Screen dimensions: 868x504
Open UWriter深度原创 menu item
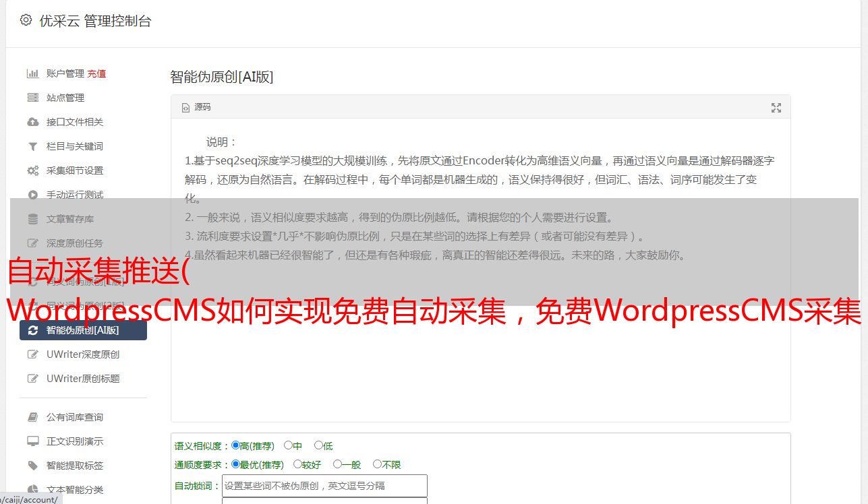(x=83, y=354)
